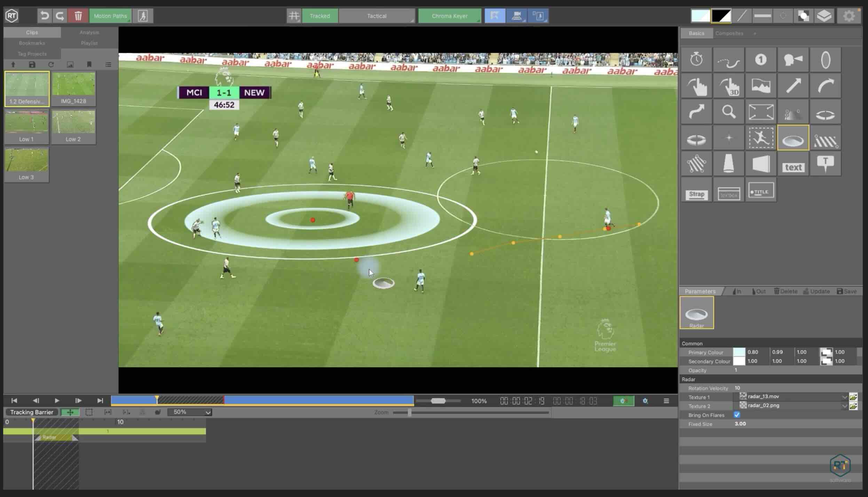The image size is (868, 497).
Task: Toggle the Chroma Keyer
Action: 449,16
